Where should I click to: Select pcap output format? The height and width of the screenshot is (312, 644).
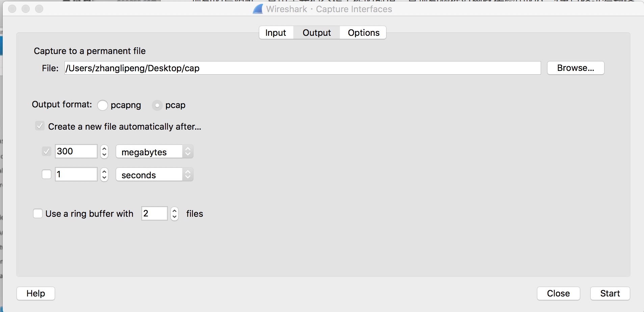pos(157,105)
